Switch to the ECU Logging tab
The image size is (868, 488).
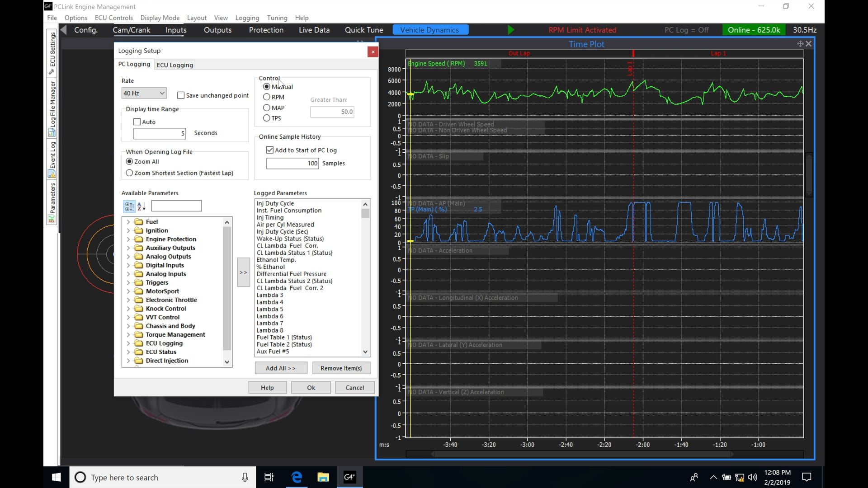click(175, 65)
